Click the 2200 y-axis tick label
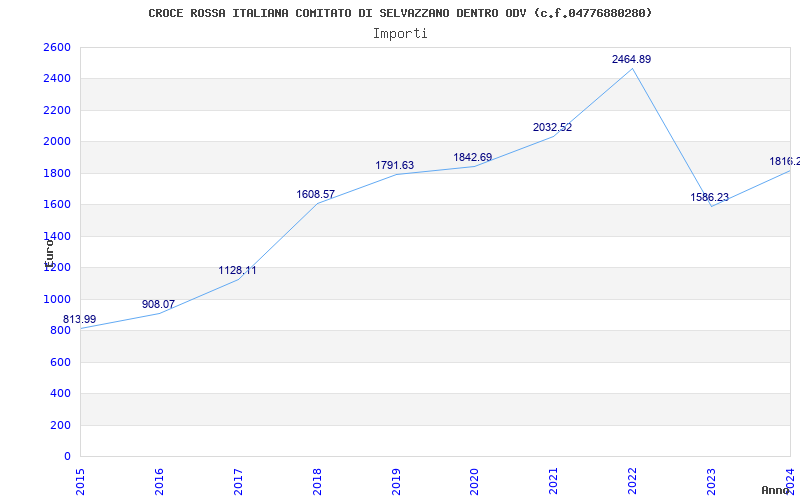 (x=57, y=110)
